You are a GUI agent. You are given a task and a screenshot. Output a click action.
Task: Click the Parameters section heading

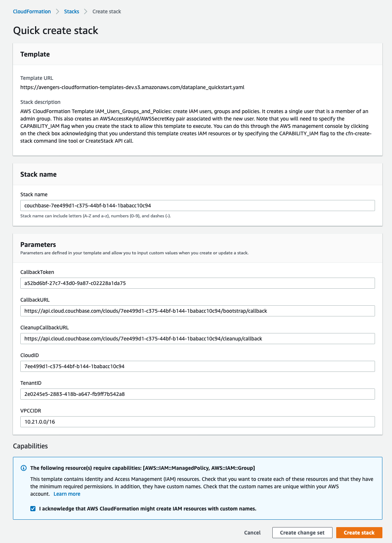(x=38, y=244)
